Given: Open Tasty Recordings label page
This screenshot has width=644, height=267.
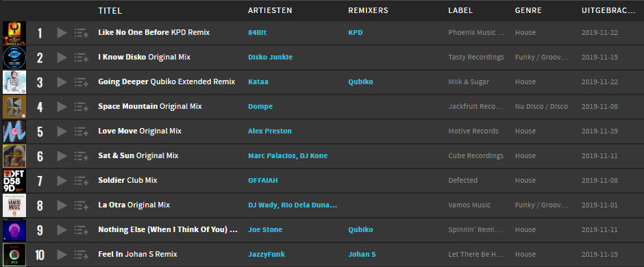Looking at the screenshot, I should tap(476, 57).
